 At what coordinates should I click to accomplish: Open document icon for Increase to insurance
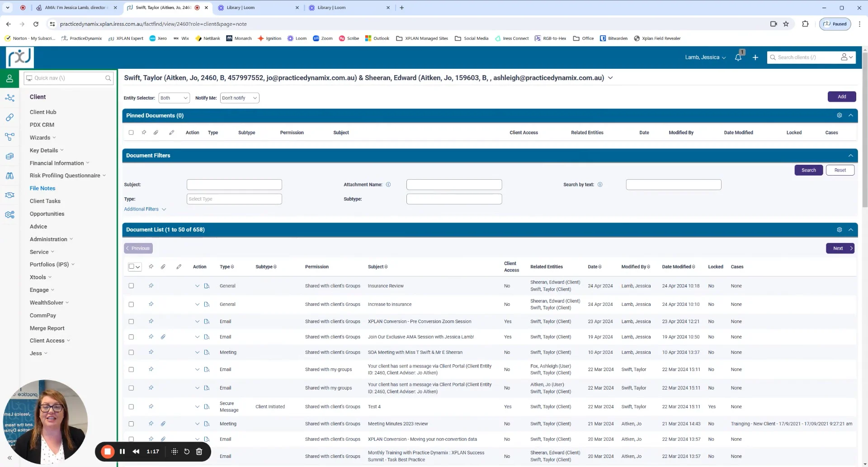207,305
